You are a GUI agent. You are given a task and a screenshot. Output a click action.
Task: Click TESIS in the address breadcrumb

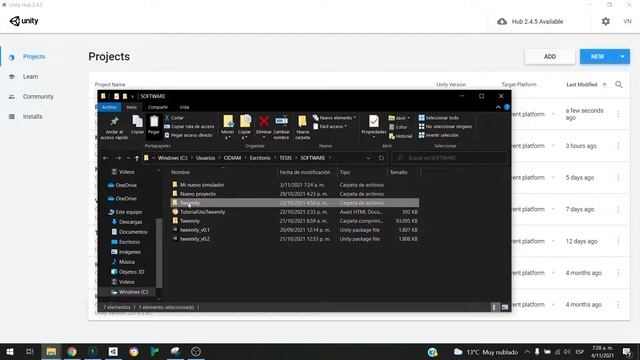285,158
